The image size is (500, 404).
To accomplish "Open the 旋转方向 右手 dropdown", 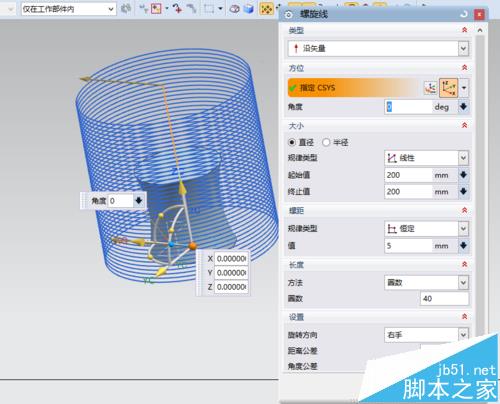I will [426, 335].
